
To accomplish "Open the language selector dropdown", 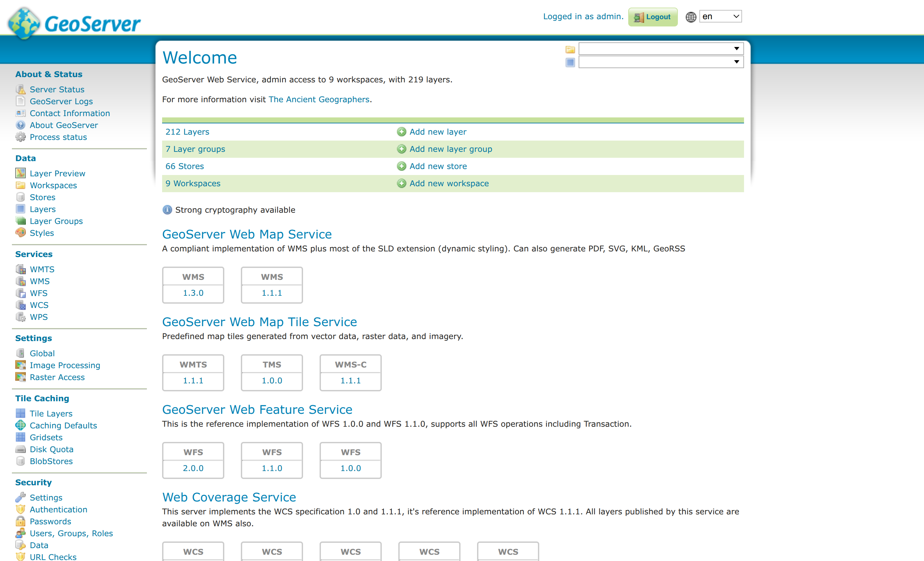I will [x=720, y=17].
